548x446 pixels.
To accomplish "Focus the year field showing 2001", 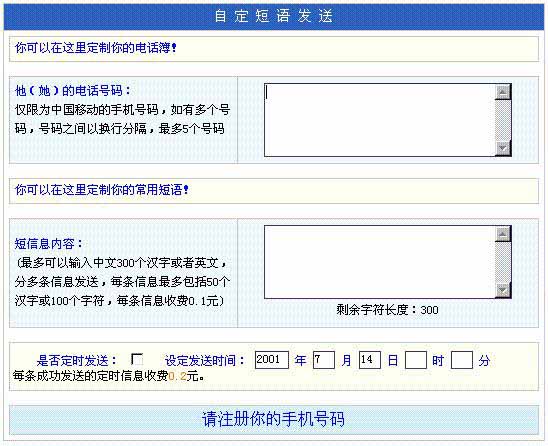I will pos(272,360).
